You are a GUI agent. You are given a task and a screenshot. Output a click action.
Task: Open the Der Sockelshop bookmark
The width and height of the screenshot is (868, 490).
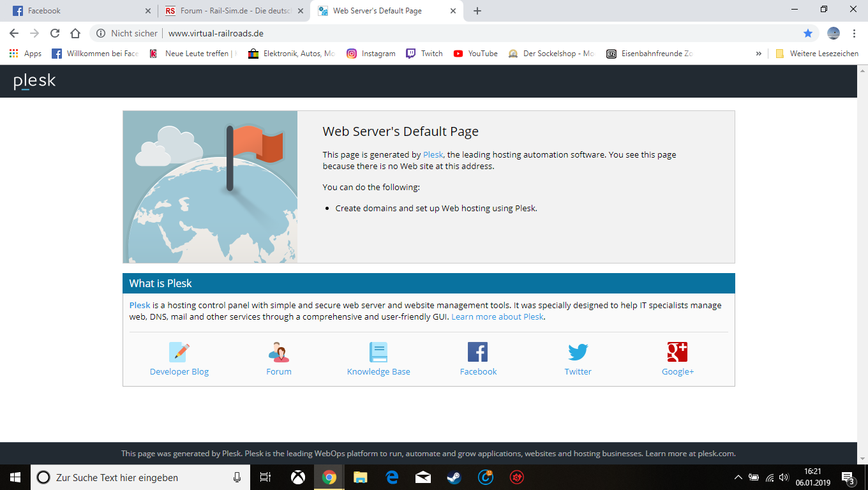[x=551, y=54]
